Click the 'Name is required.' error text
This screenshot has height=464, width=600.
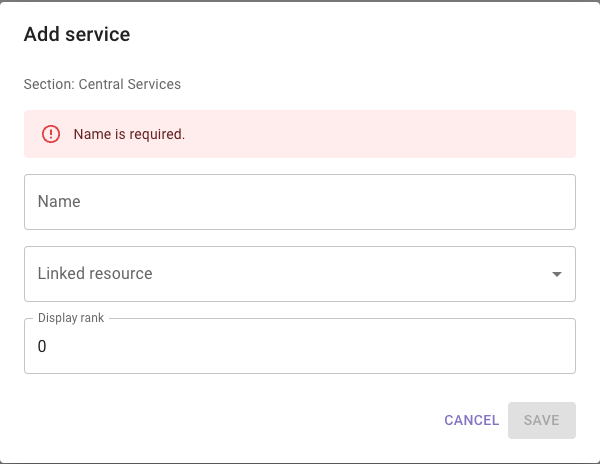tap(129, 134)
